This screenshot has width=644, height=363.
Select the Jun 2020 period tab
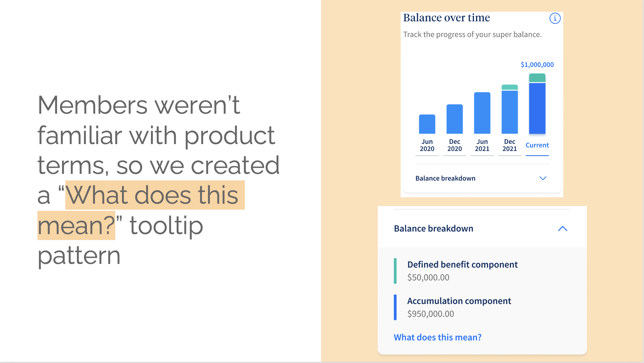427,145
